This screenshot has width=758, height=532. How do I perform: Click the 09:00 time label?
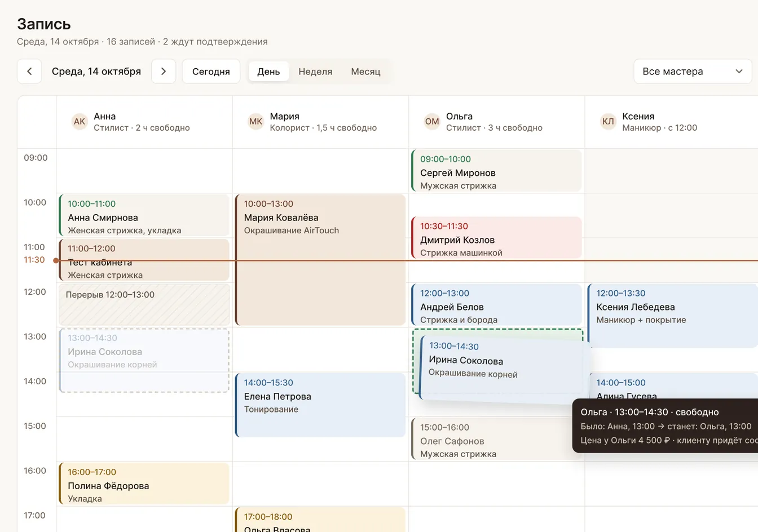click(x=36, y=158)
